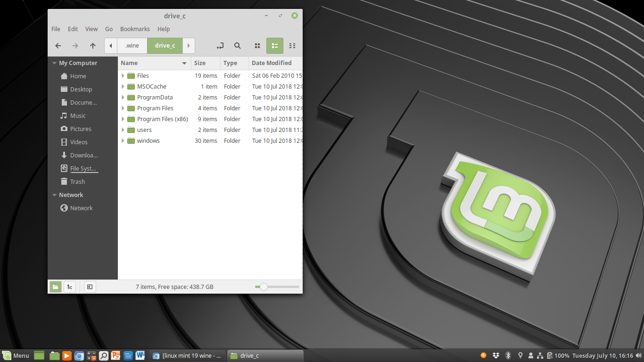Toggle location entry in the path bar
This screenshot has height=362, width=644.
click(x=220, y=46)
